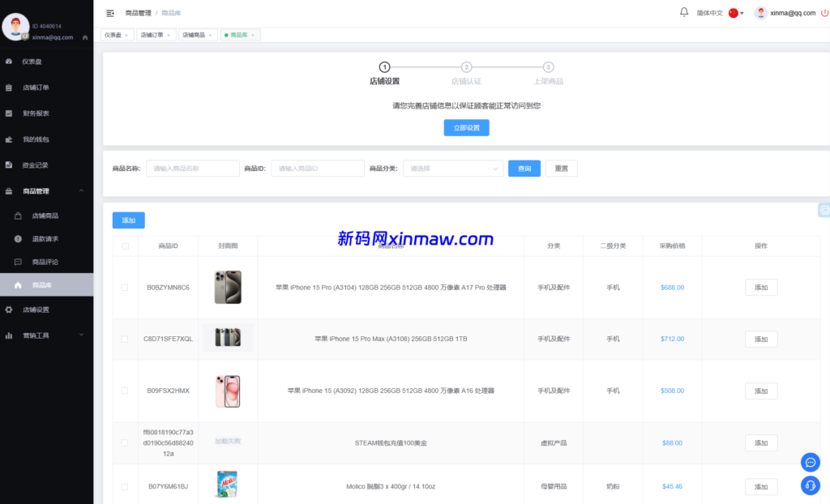
Task: Close the 店铺商品 tab with its x
Action: (x=210, y=36)
